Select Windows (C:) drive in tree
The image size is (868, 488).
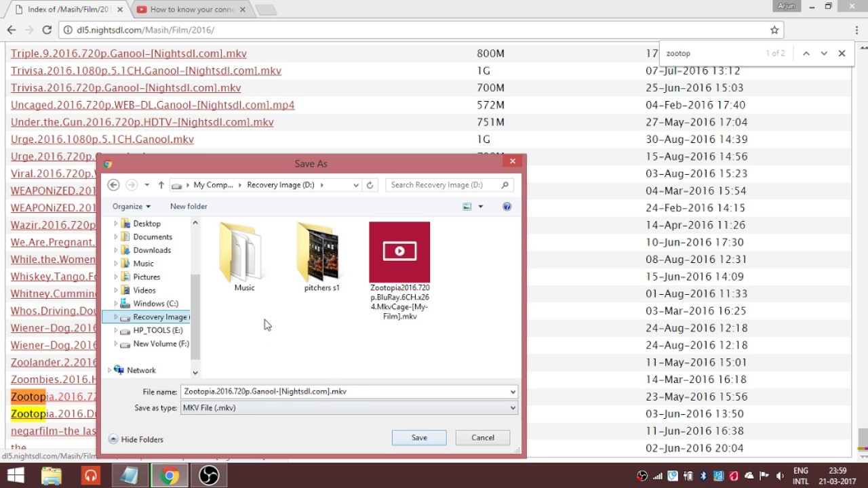point(155,304)
